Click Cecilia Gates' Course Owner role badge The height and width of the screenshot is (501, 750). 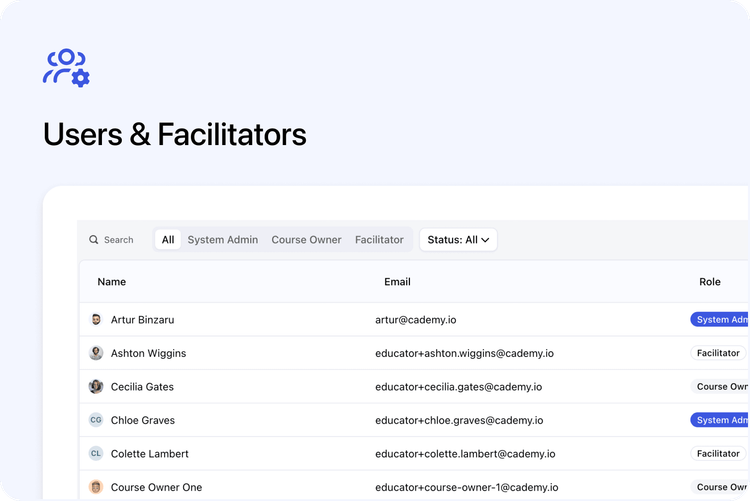tap(719, 387)
